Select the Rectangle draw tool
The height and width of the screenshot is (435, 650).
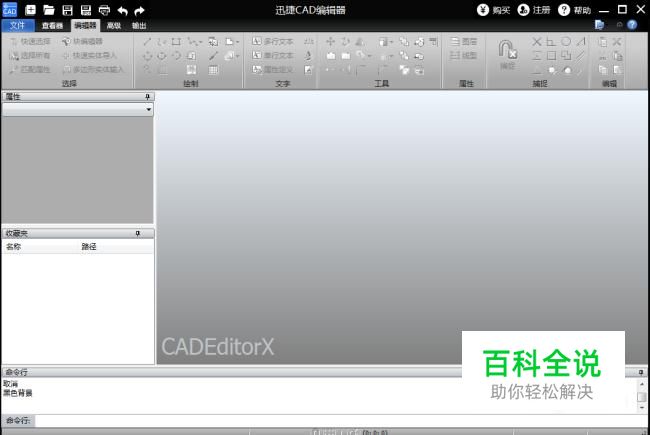[176, 41]
